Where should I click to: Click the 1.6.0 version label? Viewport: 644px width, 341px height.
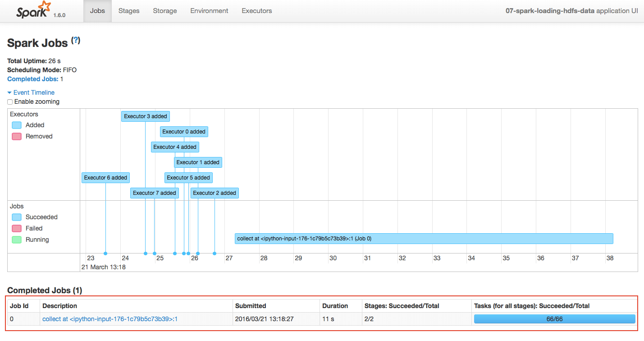[59, 15]
